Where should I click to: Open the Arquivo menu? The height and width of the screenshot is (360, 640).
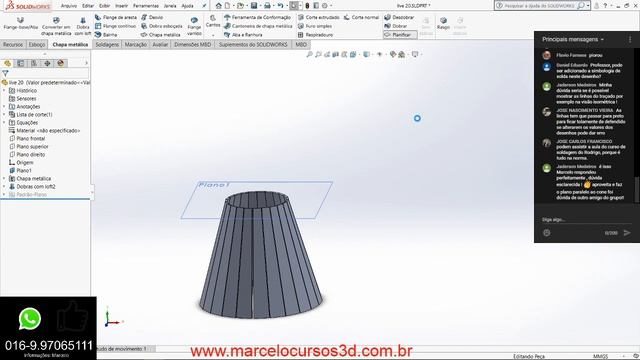tap(69, 6)
